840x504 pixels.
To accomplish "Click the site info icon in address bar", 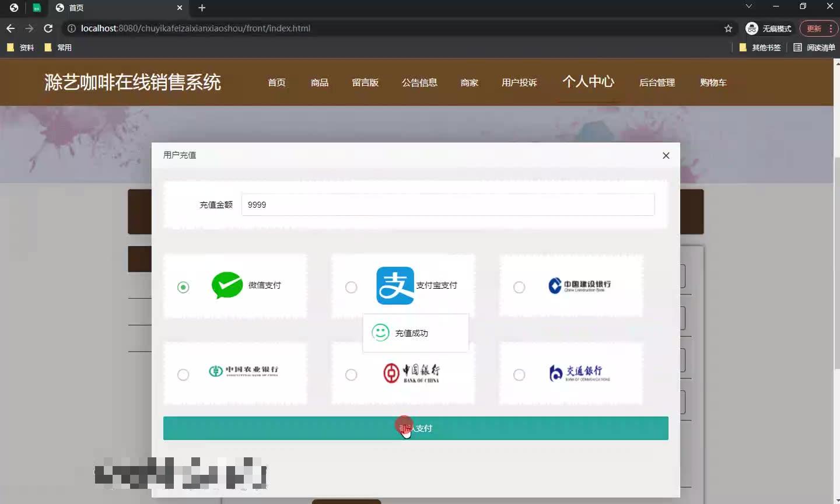I will [x=71, y=28].
